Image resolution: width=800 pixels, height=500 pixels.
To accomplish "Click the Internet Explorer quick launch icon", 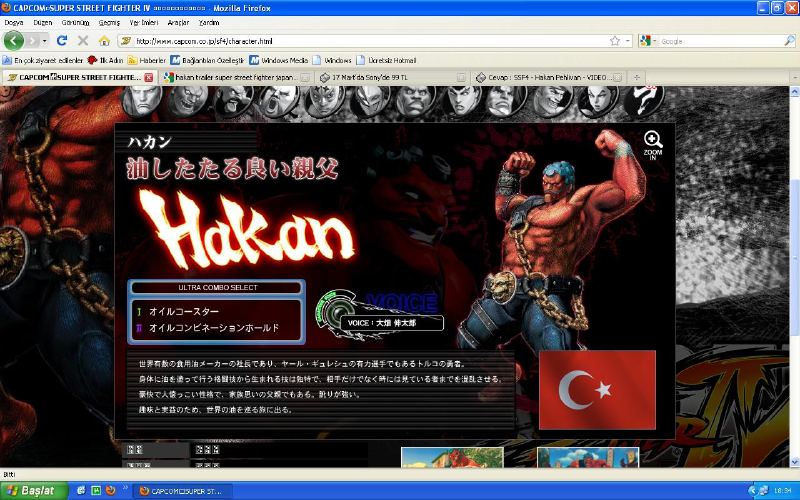I will click(81, 491).
